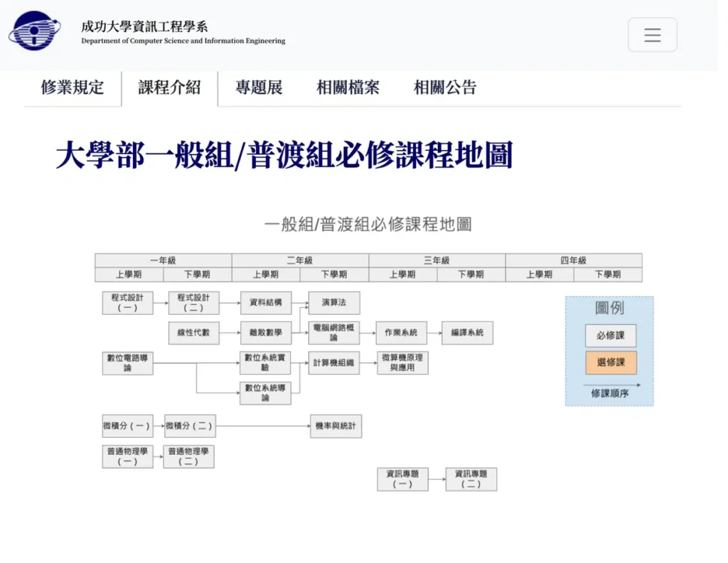Click the orange 選修課 legend swatch
The image size is (728, 563).
tap(611, 363)
